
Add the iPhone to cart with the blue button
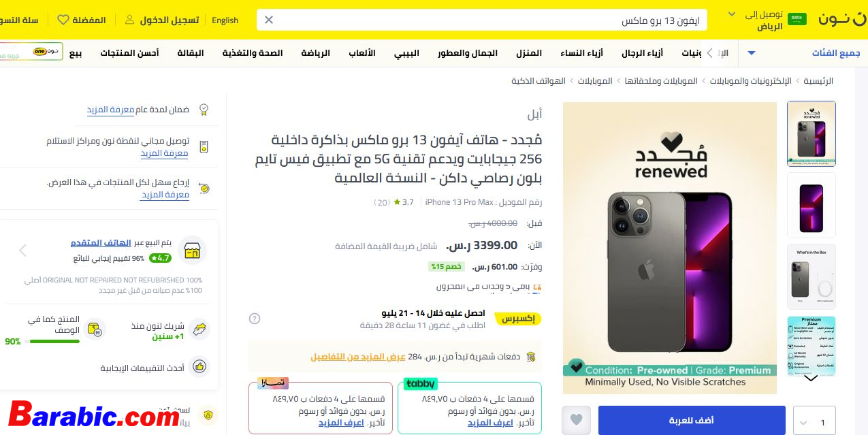[692, 420]
